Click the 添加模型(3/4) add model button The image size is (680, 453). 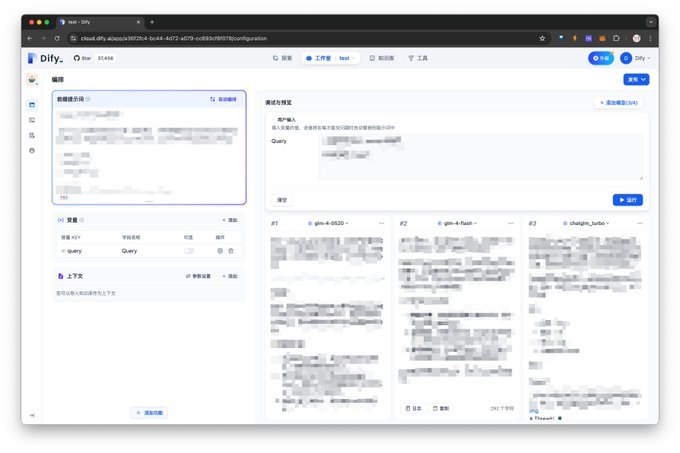click(x=618, y=103)
